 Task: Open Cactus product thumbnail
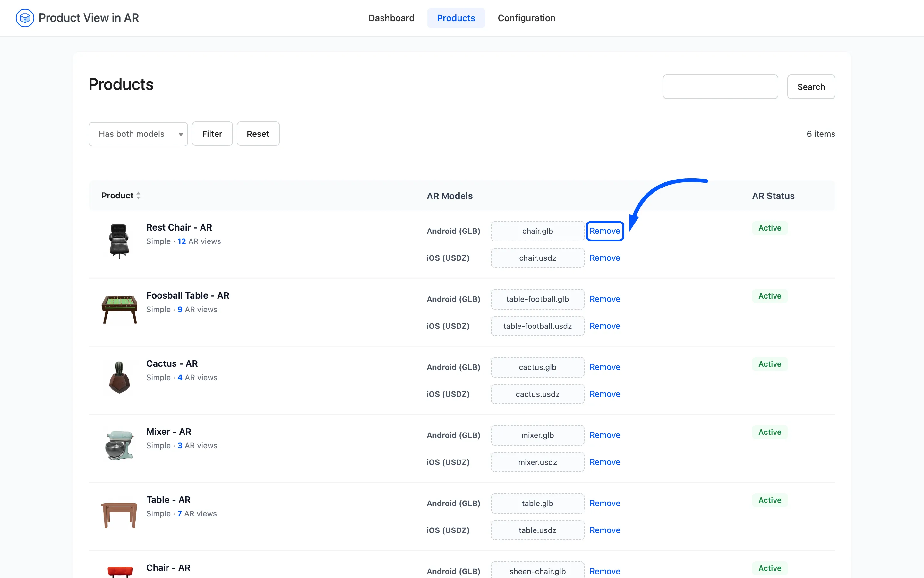[x=119, y=377]
